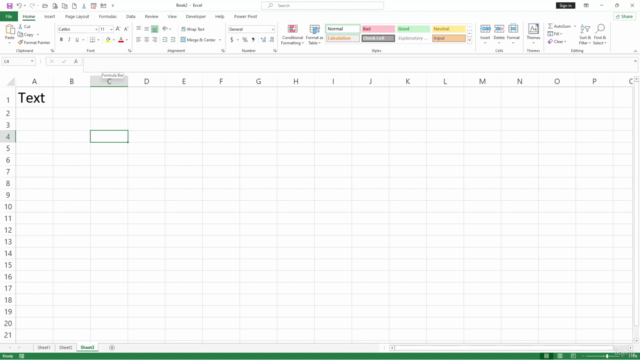Expand the font color dropdown arrow
Viewport: 640px width, 360px height.
point(127,40)
